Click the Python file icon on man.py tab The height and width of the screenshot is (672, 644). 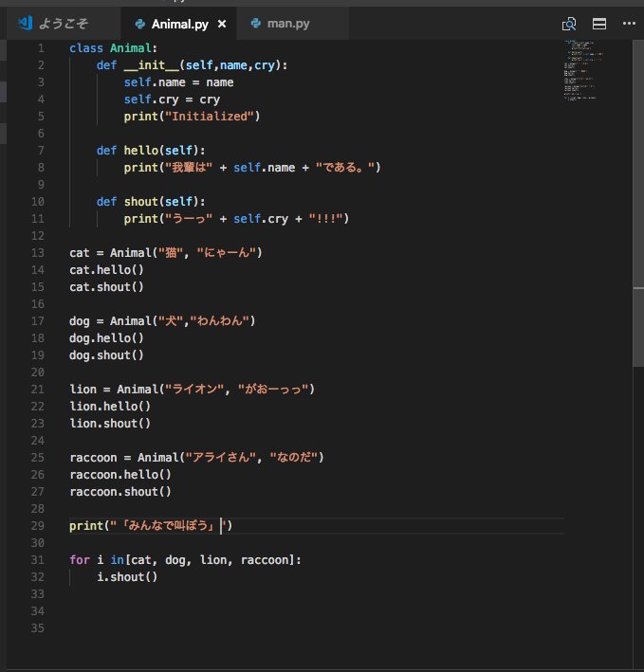pos(255,23)
